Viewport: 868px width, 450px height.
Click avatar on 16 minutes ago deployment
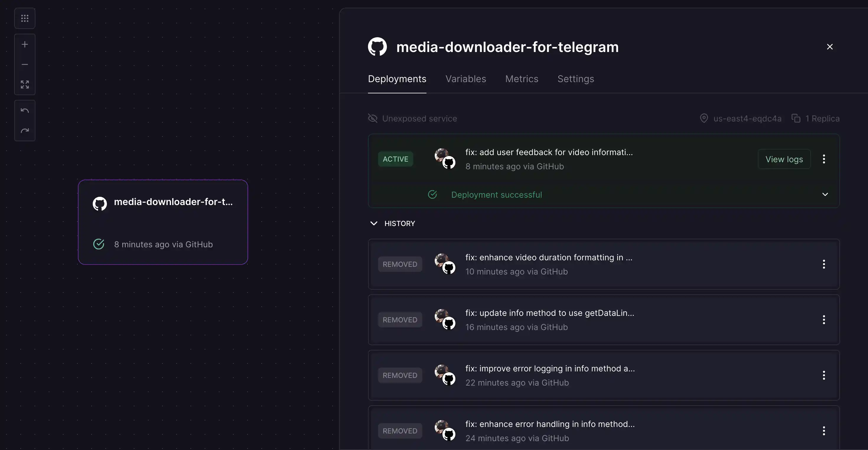pyautogui.click(x=444, y=320)
